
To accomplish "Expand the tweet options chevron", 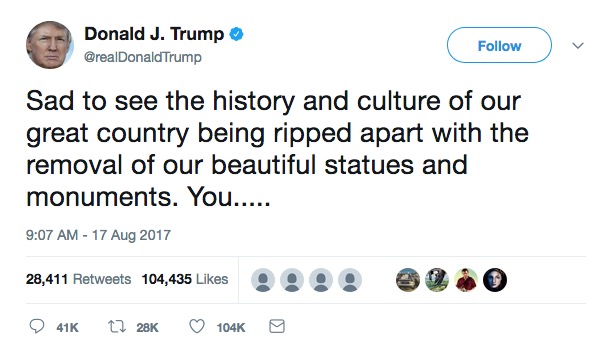I will (578, 45).
